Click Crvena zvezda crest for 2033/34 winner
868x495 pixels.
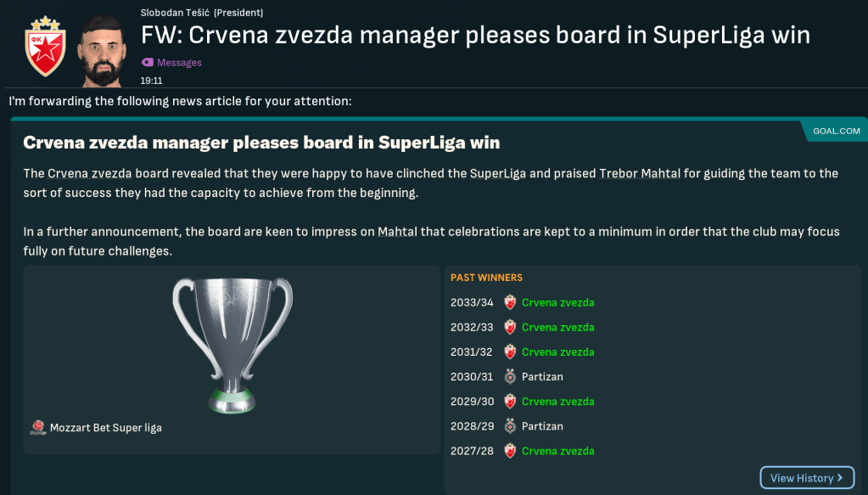[x=510, y=302]
